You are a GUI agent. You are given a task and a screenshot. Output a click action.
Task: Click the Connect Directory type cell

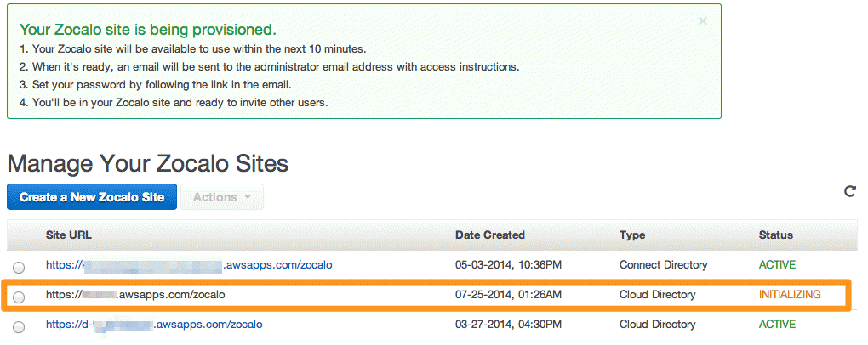tap(663, 265)
